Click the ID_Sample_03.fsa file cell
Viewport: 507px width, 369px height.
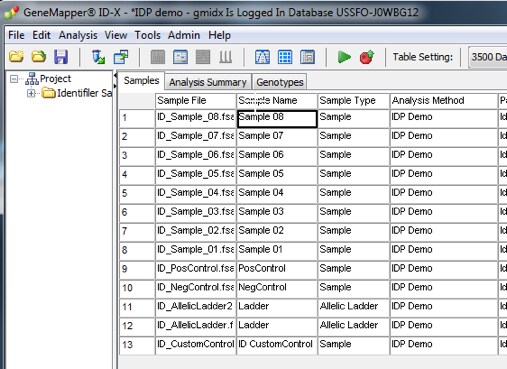point(195,213)
